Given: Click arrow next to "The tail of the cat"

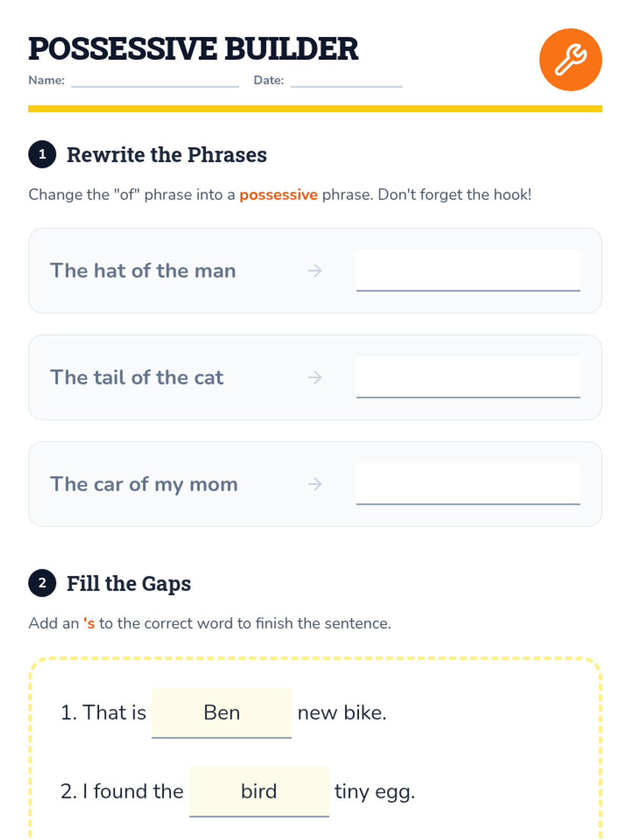Looking at the screenshot, I should tap(315, 377).
